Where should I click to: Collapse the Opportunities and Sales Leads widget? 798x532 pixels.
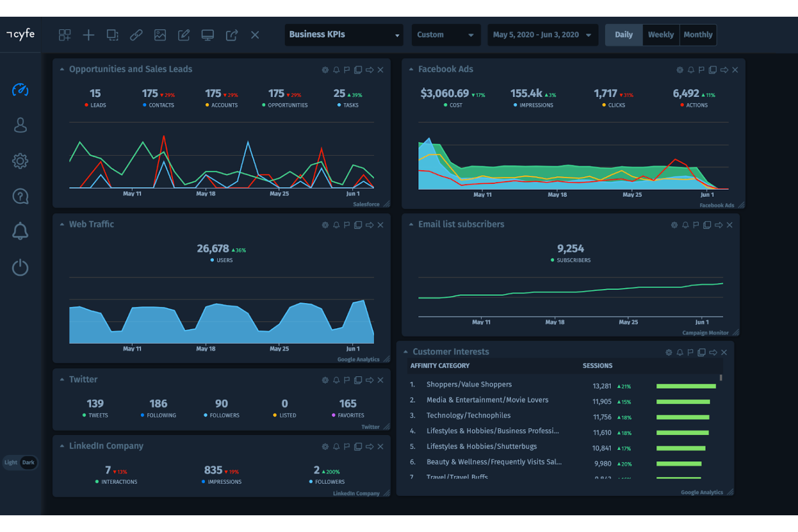[62, 70]
